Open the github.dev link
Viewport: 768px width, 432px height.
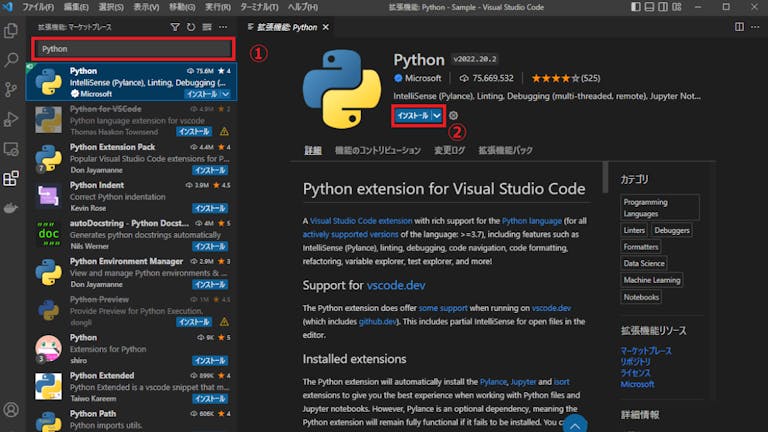(377, 321)
